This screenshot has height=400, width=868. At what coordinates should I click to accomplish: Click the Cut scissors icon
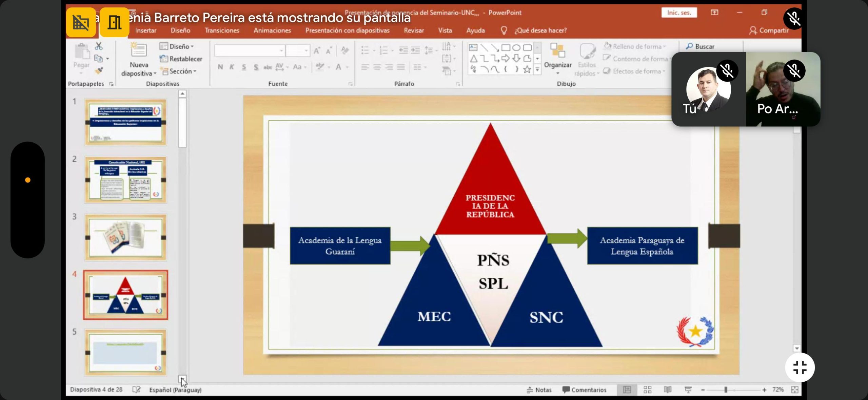(x=99, y=46)
